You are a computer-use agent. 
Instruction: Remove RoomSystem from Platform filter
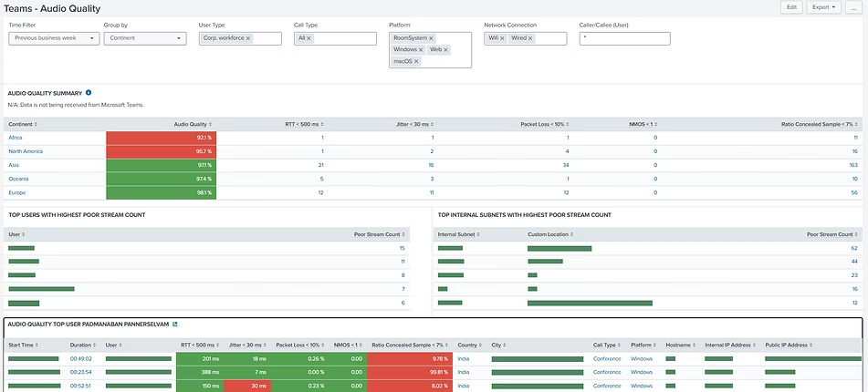(429, 39)
